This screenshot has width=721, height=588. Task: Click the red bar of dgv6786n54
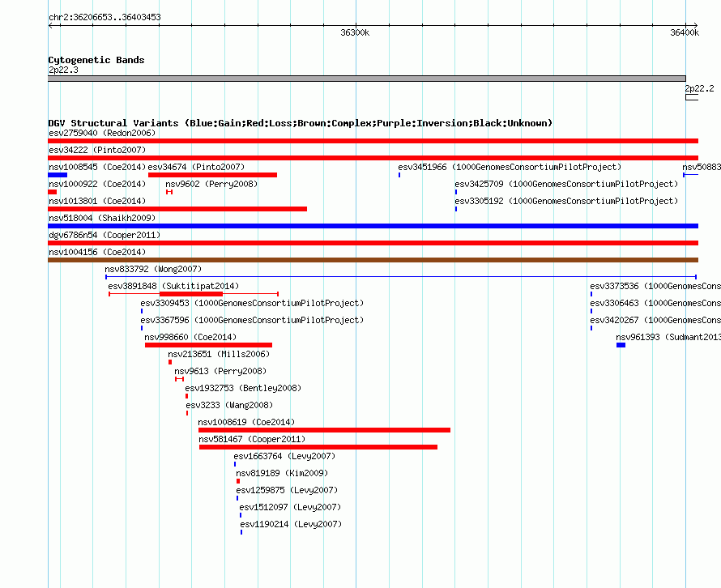pyautogui.click(x=373, y=243)
